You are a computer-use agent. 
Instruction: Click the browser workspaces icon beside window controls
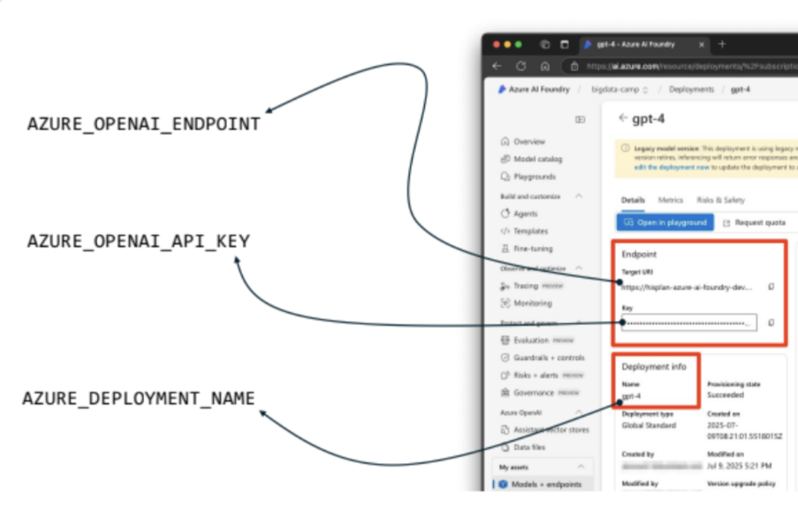(544, 45)
